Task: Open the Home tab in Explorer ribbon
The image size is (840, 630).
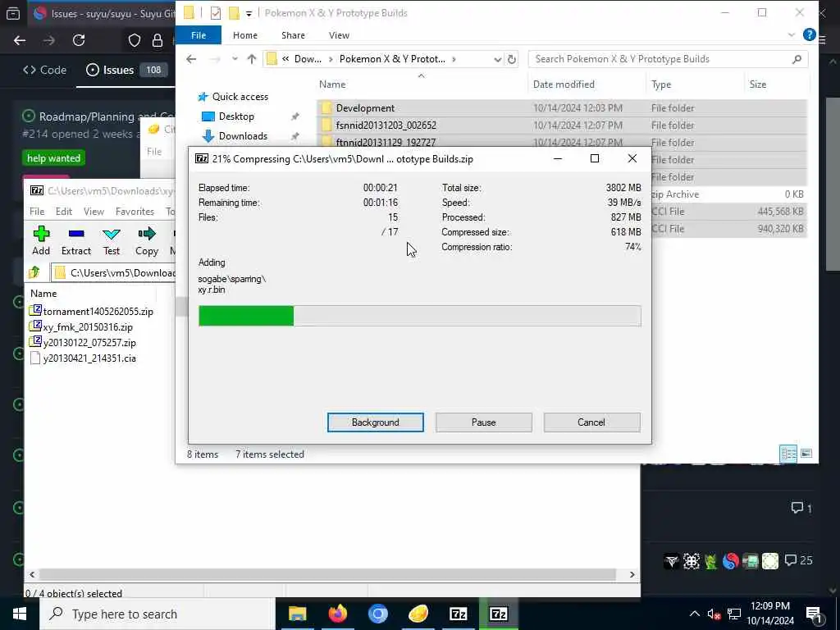Action: coord(244,35)
